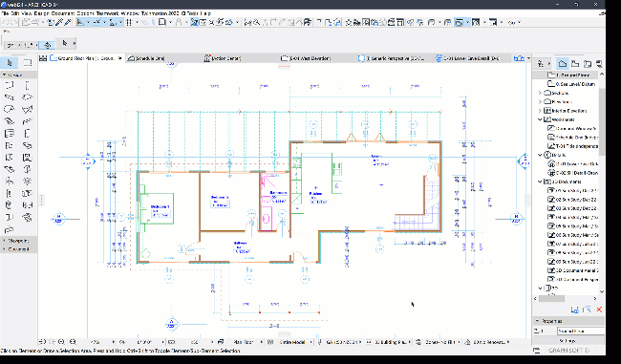621x364 pixels.
Task: Select 0. Sea Level Datum story
Action: point(572,84)
